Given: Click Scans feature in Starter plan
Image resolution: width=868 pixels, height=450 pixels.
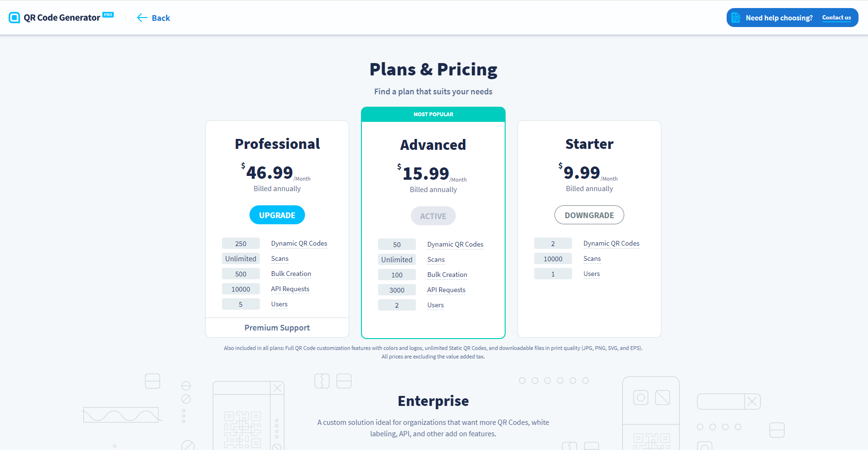Looking at the screenshot, I should coord(592,258).
